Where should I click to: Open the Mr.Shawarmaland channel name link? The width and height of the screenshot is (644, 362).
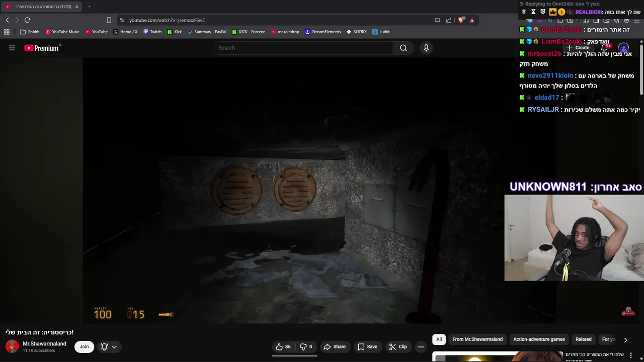[44, 343]
